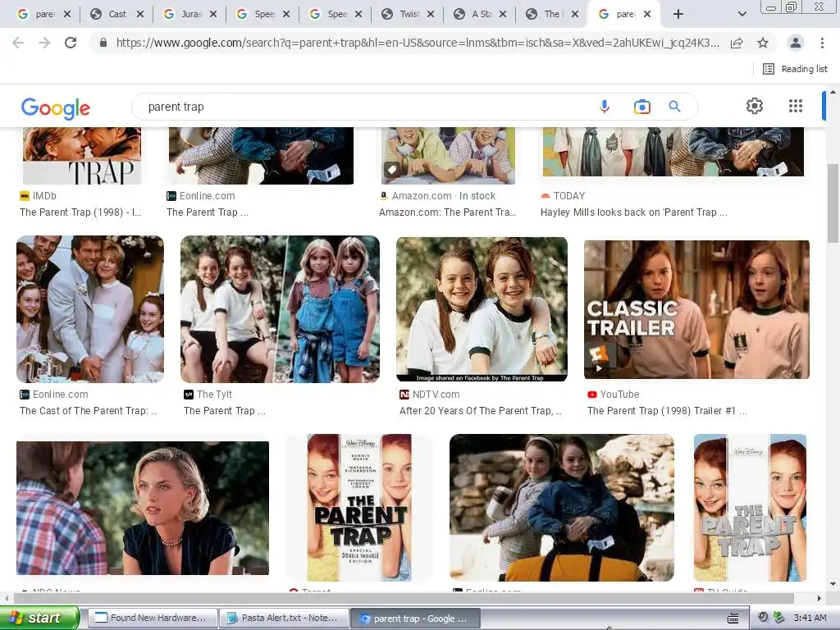Open the on-screen keyboard tray icon
840x630 pixels.
(x=733, y=619)
